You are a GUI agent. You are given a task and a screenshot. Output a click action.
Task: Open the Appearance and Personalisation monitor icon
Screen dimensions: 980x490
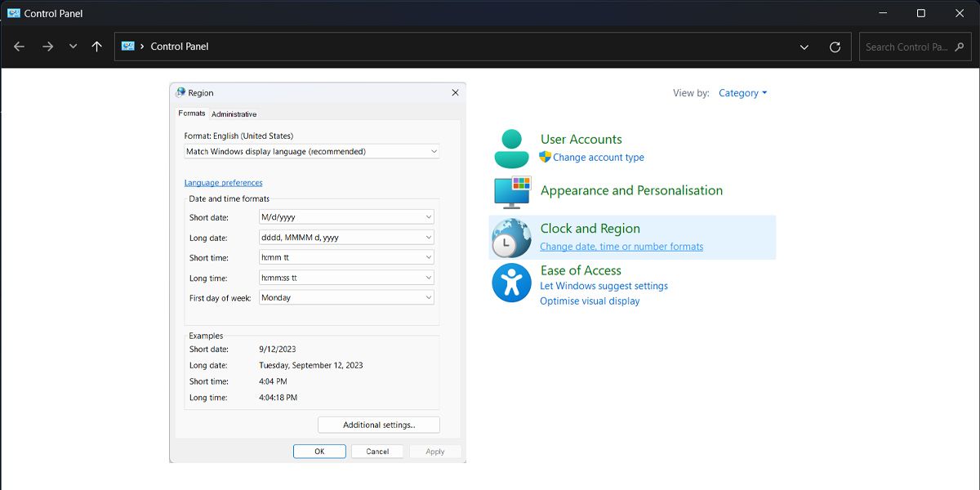512,193
